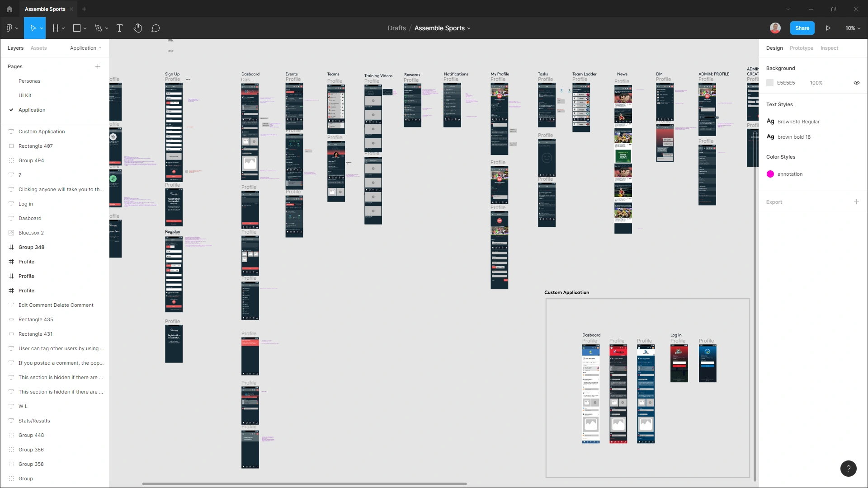Click the Share button
868x488 pixels.
(802, 28)
